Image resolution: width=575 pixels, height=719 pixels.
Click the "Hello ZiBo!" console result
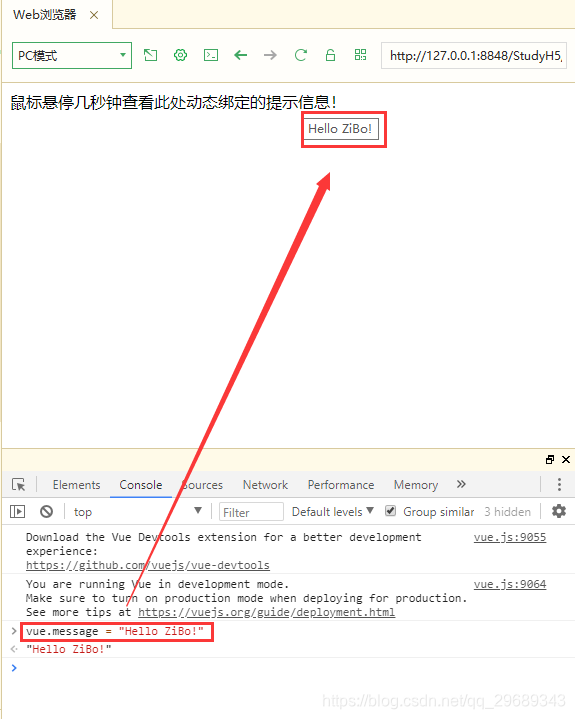(69, 649)
